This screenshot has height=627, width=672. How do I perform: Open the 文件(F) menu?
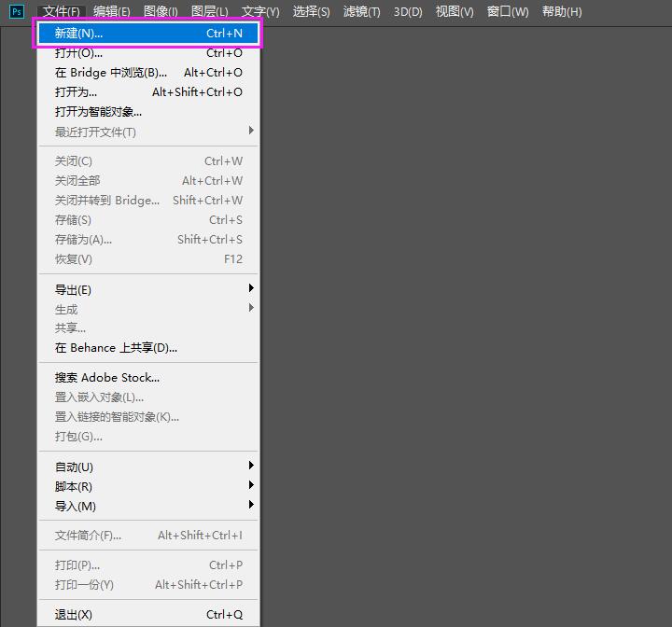62,11
